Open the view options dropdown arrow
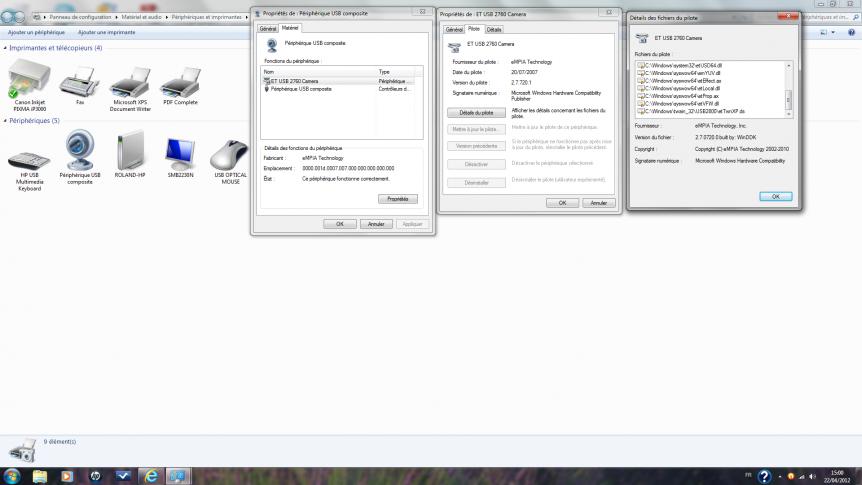Image resolution: width=862 pixels, height=485 pixels. 833,32
